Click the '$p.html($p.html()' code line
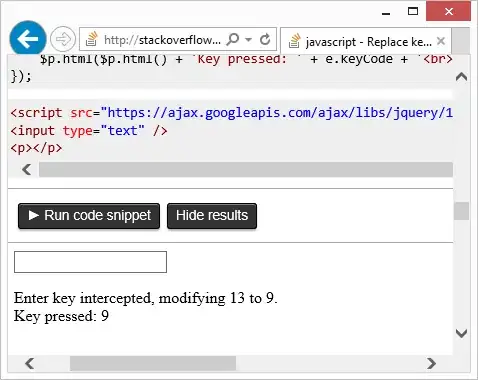The image size is (478, 380). click(x=246, y=59)
